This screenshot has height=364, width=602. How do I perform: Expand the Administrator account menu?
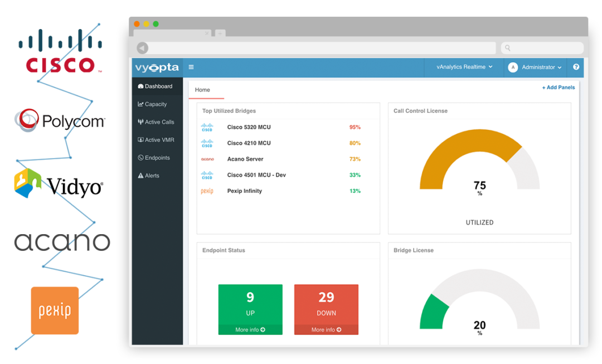(x=534, y=67)
